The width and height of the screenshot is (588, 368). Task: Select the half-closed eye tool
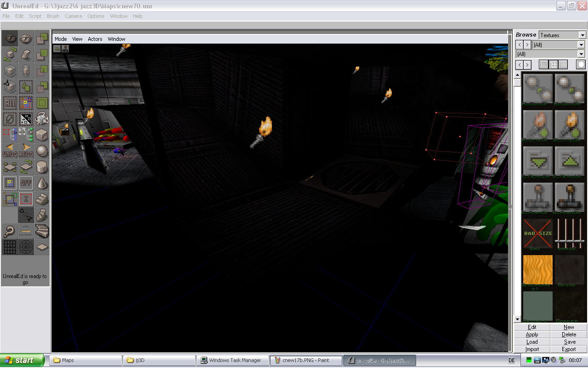pyautogui.click(x=26, y=38)
